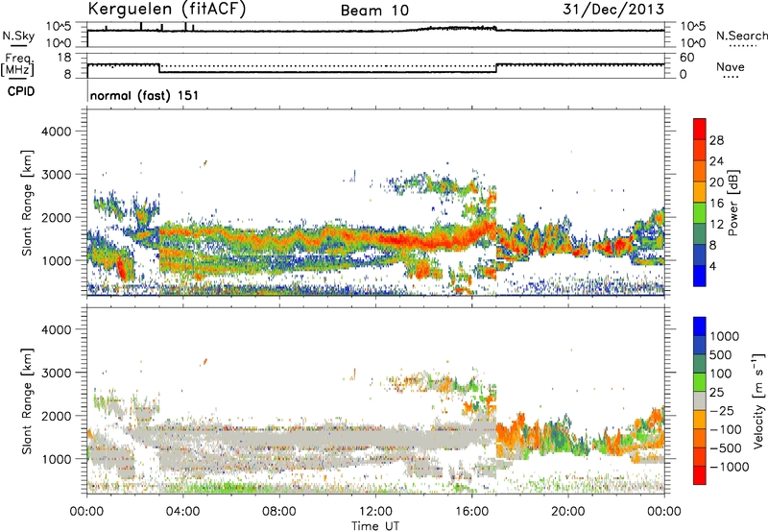Click the '04:00' time axis label
This screenshot has width=768, height=532.
point(182,512)
